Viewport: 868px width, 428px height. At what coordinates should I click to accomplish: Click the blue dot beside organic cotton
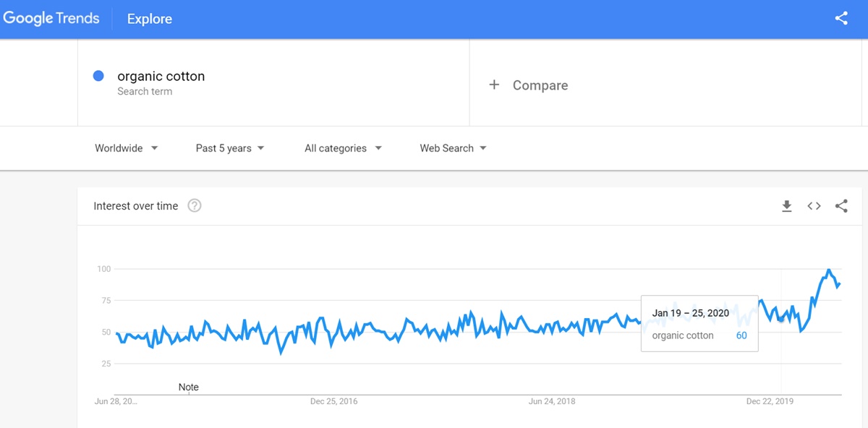coord(99,76)
